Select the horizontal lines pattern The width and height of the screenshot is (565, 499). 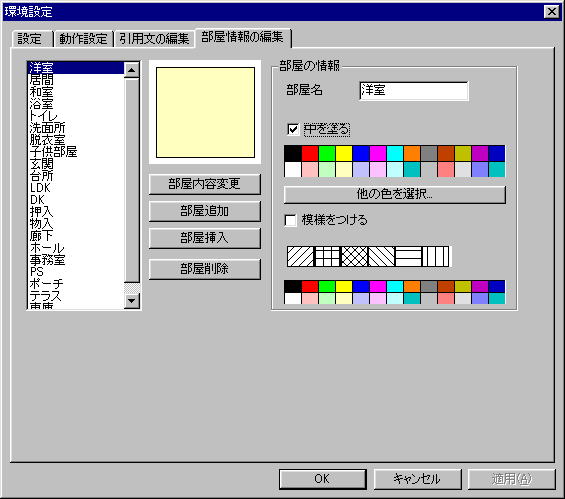click(x=409, y=257)
